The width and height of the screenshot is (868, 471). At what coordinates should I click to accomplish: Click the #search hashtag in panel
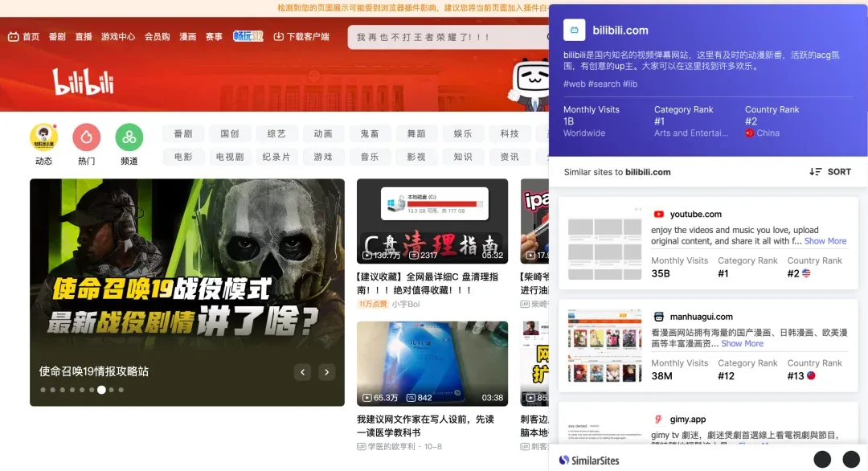[604, 84]
